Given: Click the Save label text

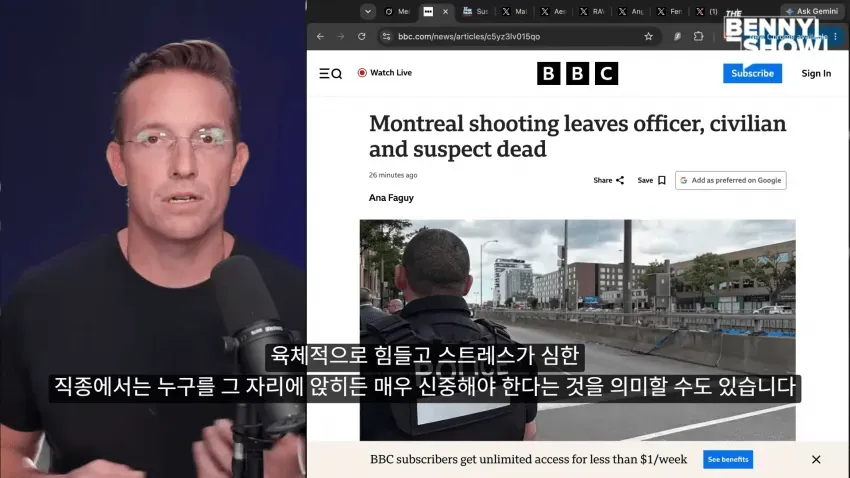Looking at the screenshot, I should click(645, 180).
